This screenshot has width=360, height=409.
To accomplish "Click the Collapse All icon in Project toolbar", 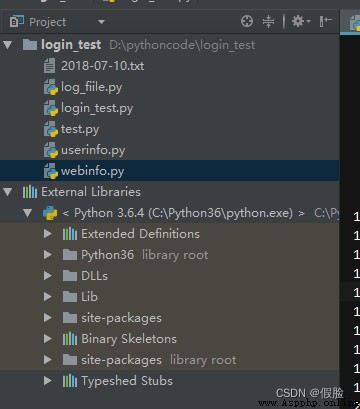I will 268,22.
